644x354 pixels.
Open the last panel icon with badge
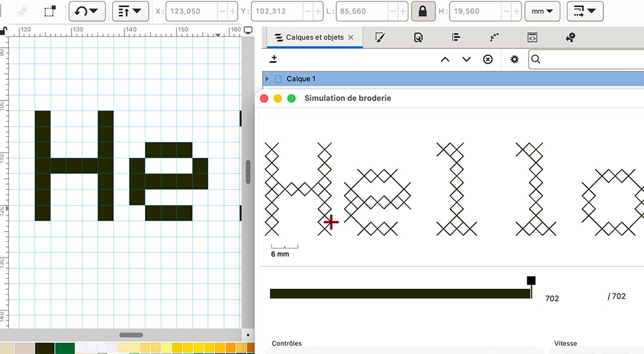click(570, 37)
